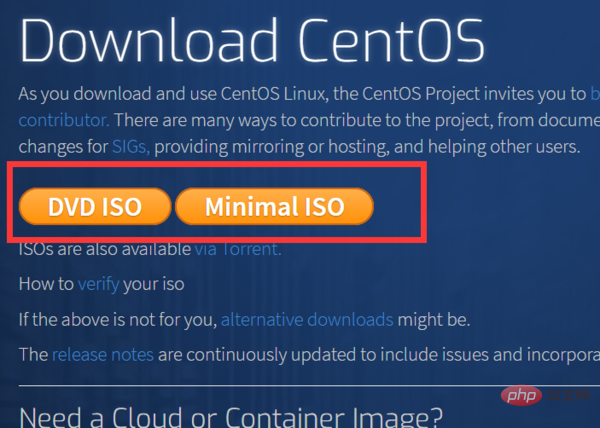Image resolution: width=600 pixels, height=428 pixels.
Task: Visit the release notes link
Action: (x=101, y=354)
